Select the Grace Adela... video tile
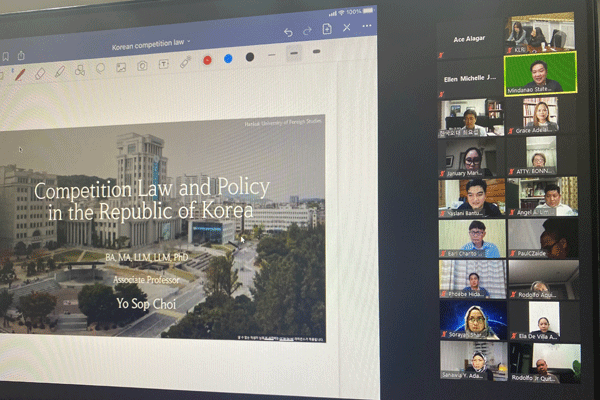The image size is (600, 400). tap(542, 115)
